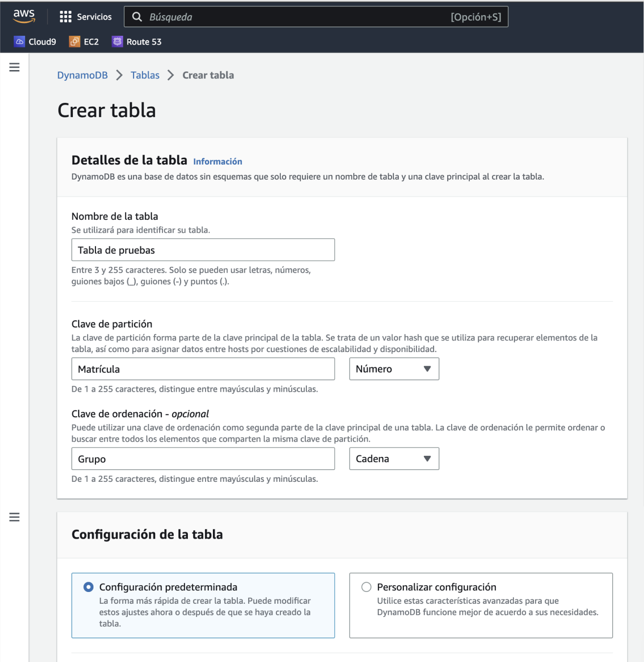Click the [Opción+S] shortcut hint
This screenshot has height=662, width=644.
(x=476, y=17)
